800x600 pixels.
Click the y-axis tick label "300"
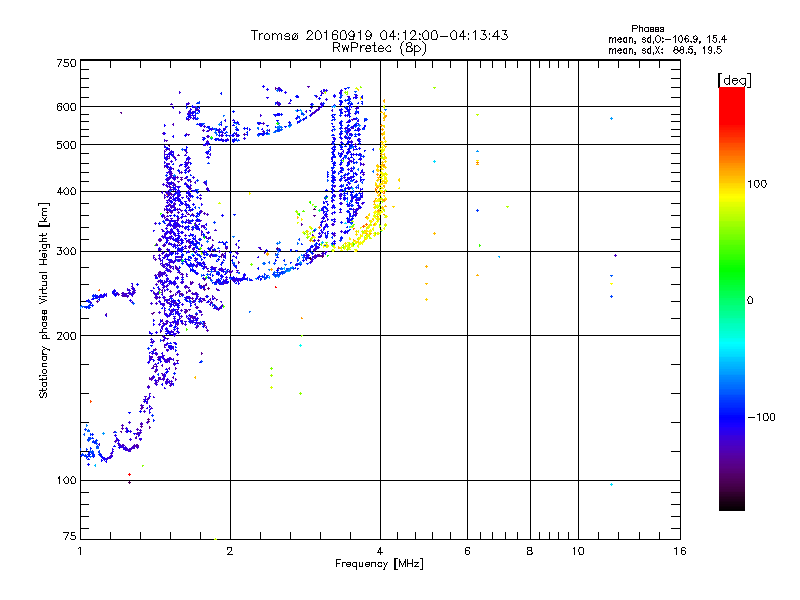66,251
